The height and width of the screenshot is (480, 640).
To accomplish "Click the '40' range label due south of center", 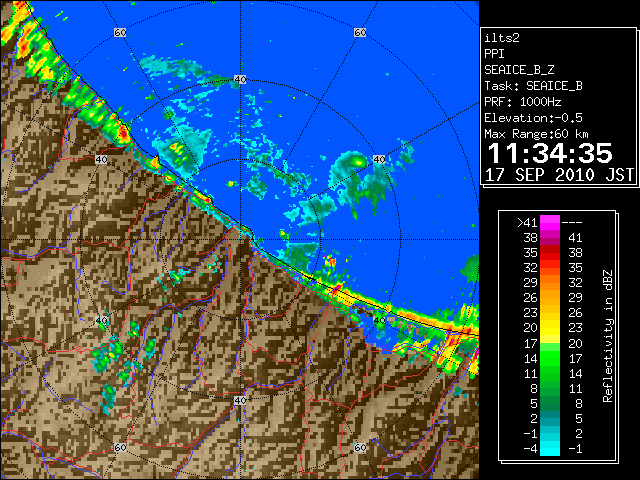I will tap(240, 400).
